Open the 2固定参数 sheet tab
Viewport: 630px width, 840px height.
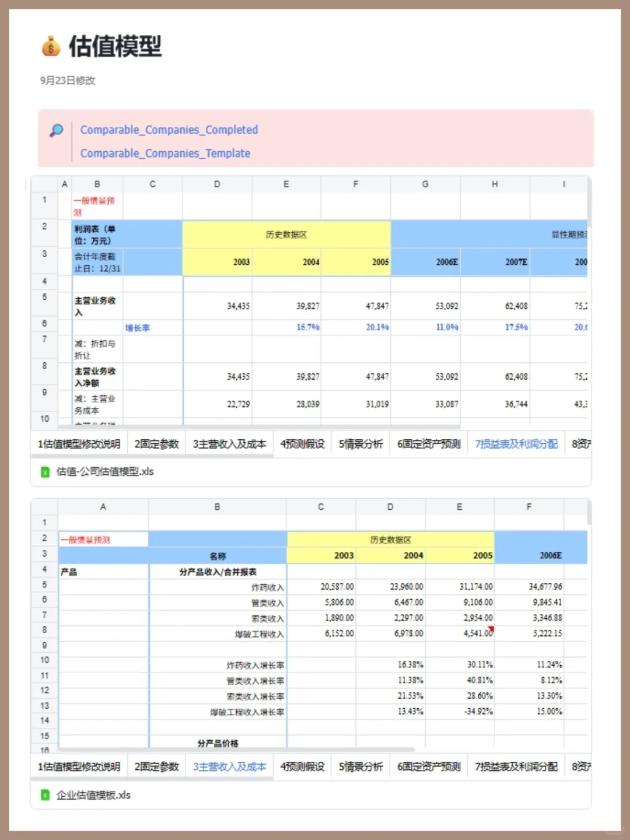pos(156,444)
